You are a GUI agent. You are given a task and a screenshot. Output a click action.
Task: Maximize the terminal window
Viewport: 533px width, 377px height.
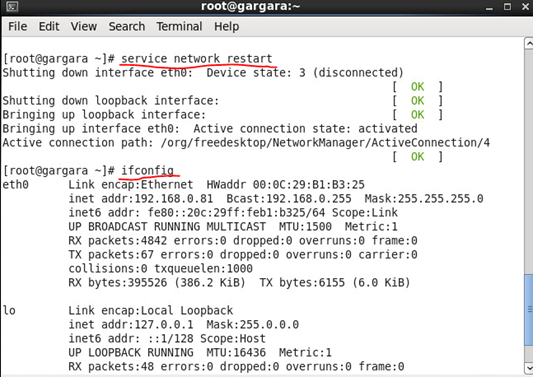(507, 7)
